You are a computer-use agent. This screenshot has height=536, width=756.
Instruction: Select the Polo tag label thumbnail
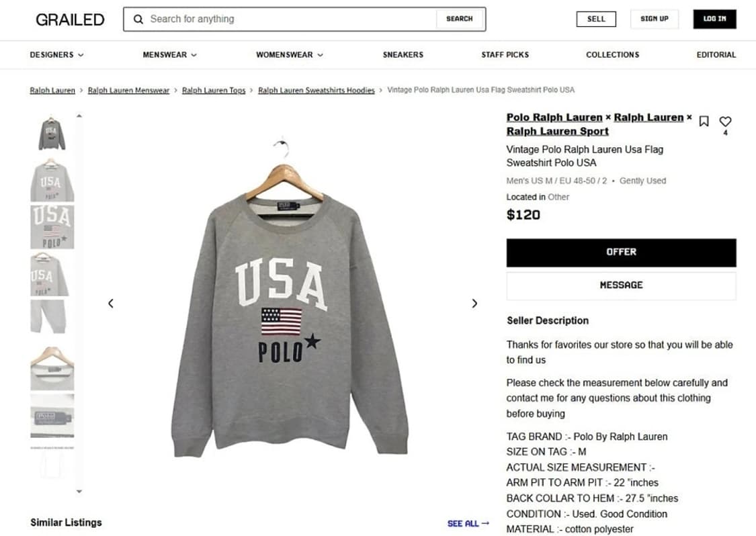pyautogui.click(x=52, y=416)
